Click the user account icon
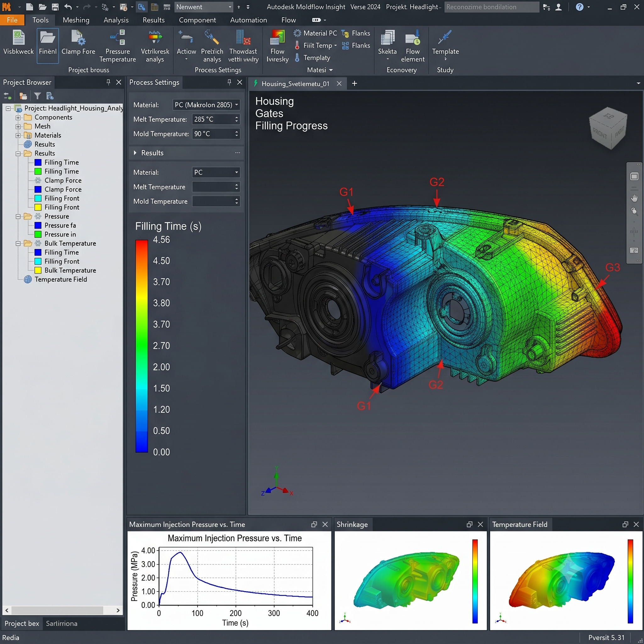The image size is (644, 644). [x=558, y=7]
